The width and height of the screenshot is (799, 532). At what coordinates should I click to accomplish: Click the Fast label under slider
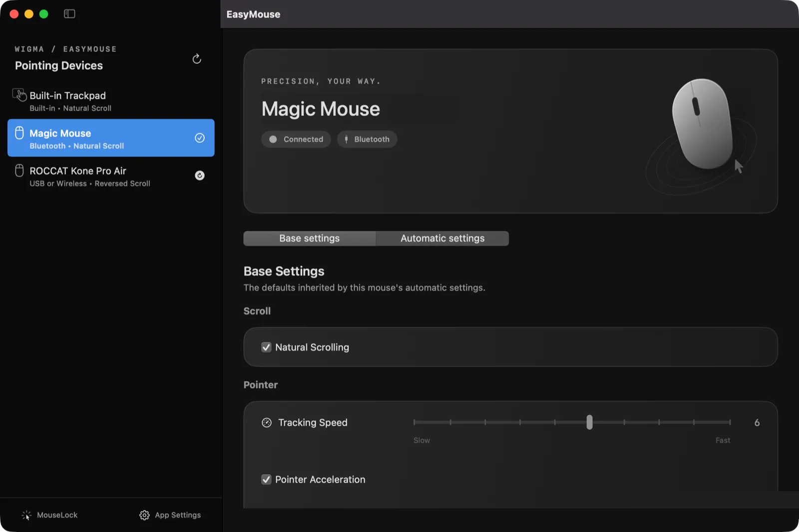723,440
